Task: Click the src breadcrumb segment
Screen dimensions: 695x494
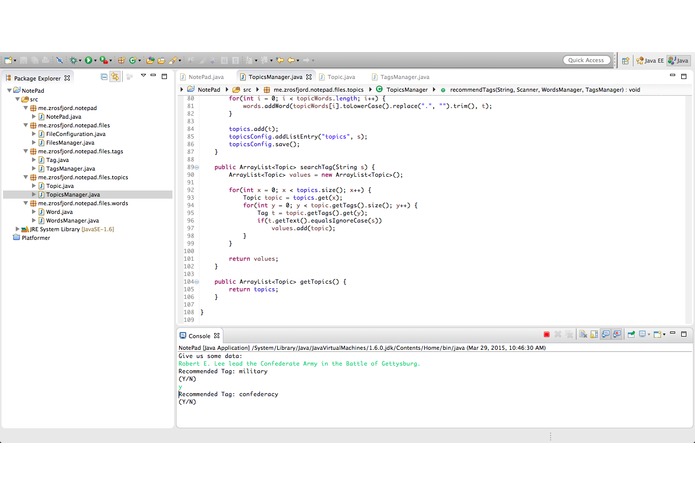Action: [x=242, y=89]
